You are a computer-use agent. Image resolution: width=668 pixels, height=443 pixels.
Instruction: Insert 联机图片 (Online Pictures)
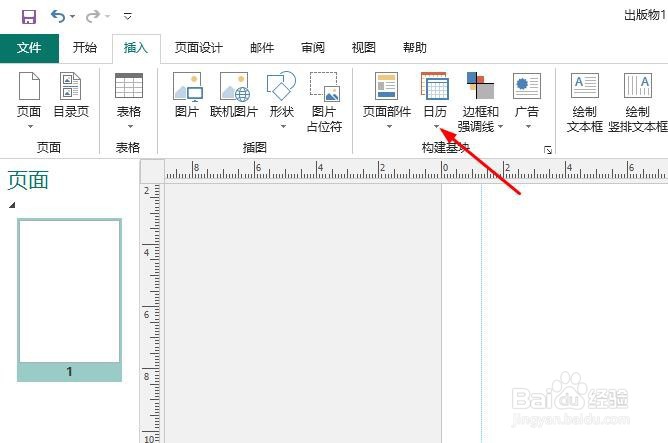pyautogui.click(x=234, y=95)
